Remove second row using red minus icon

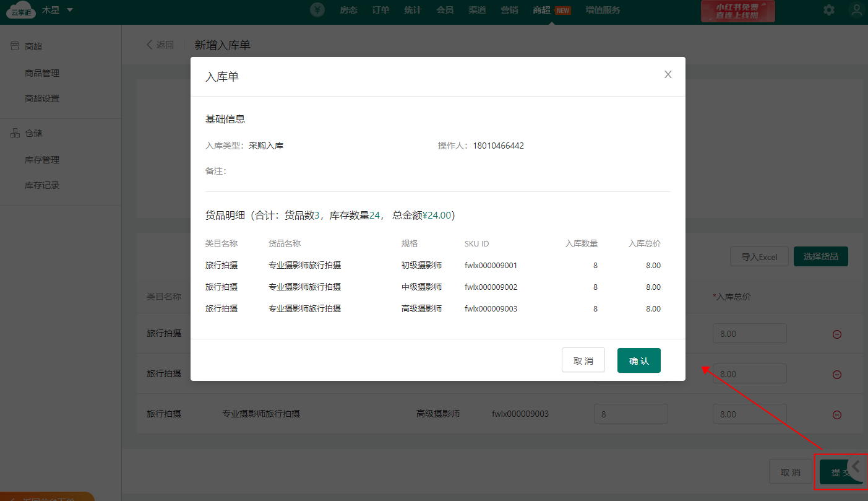pyautogui.click(x=836, y=375)
